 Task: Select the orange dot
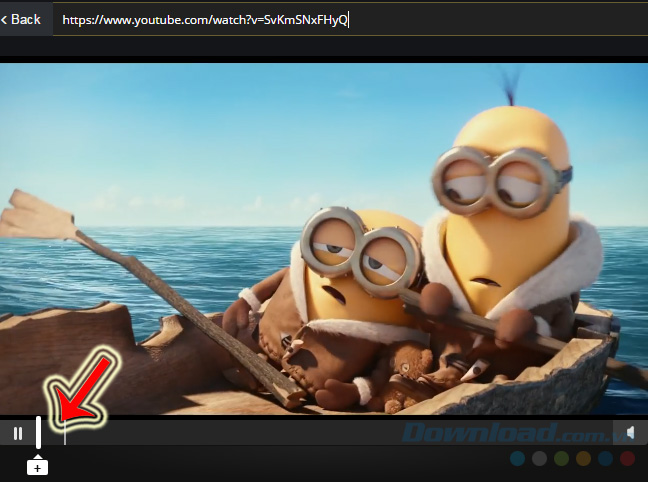(583, 459)
